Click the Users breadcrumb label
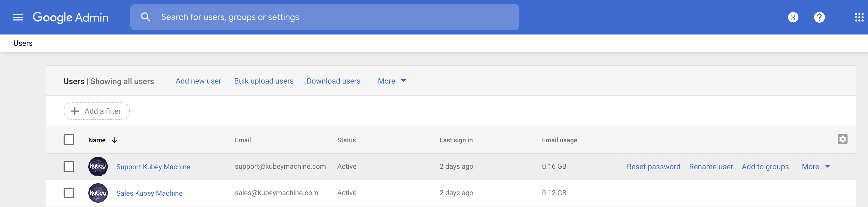 (x=23, y=43)
